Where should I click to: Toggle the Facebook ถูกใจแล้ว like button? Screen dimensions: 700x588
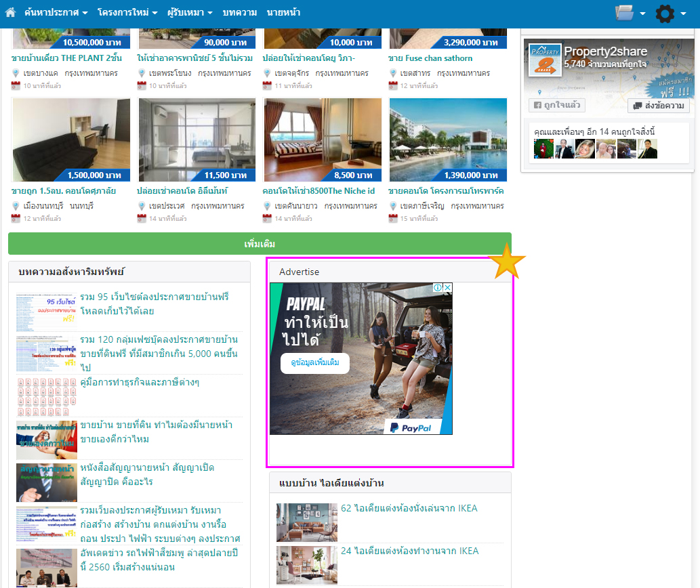coord(556,106)
